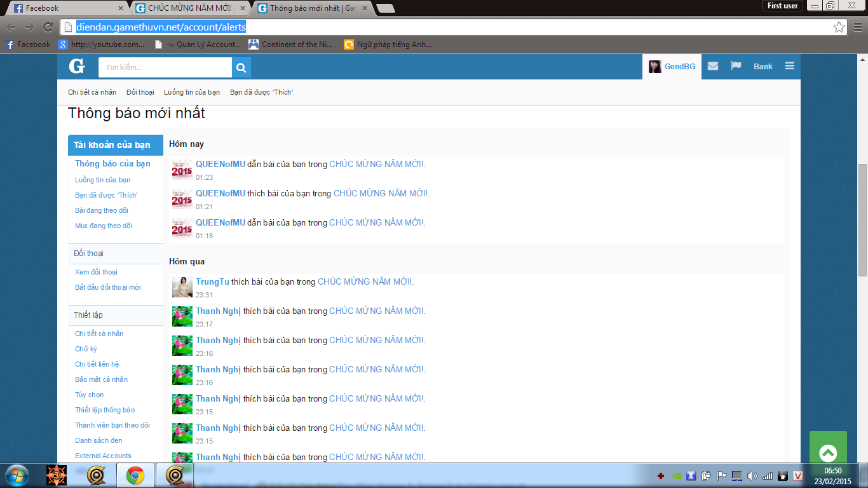Viewport: 868px width, 488px height.
Task: Click Thanh Nghị name in 23:17 alert
Action: [x=218, y=311]
